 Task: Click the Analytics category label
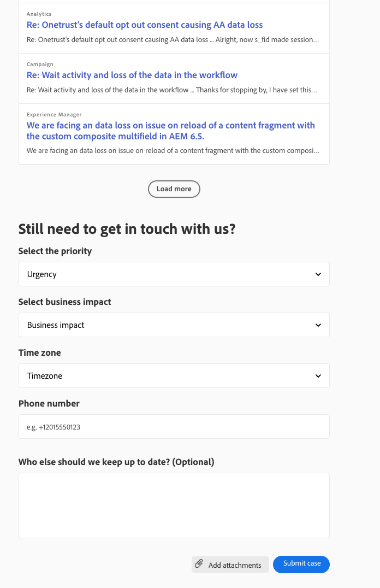point(39,14)
